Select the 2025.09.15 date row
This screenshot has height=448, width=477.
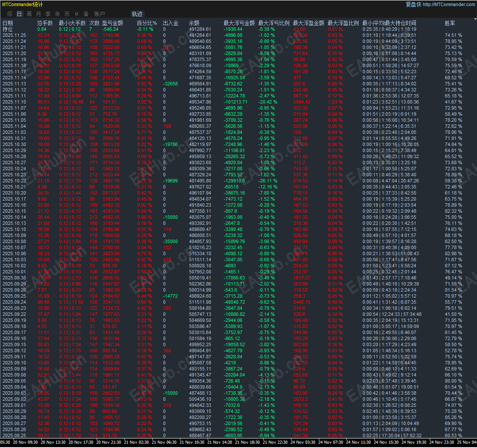pyautogui.click(x=14, y=344)
